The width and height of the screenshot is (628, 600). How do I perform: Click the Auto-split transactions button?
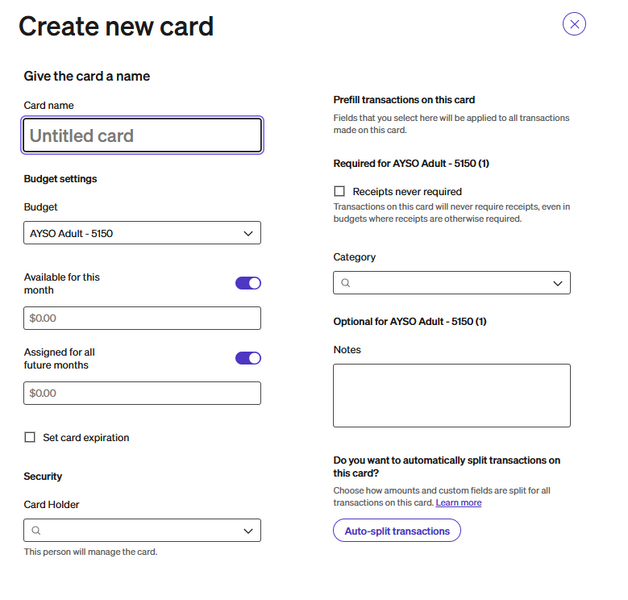click(397, 531)
